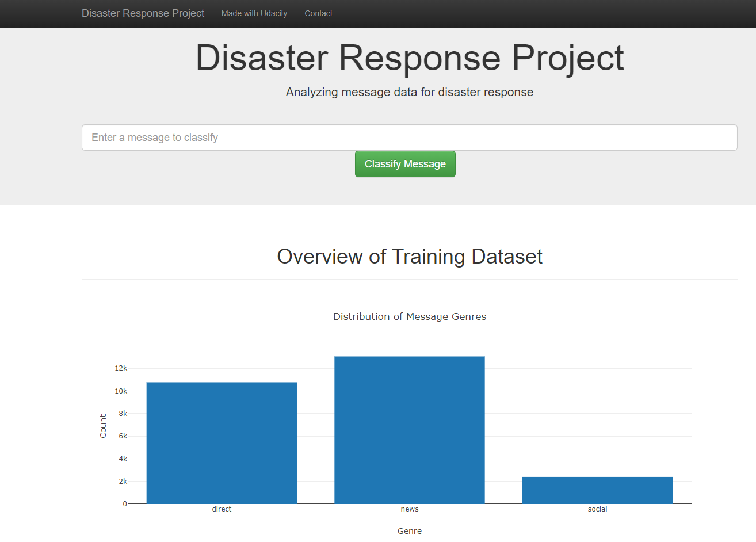Open the Made with Udacity navbar item

pos(254,13)
